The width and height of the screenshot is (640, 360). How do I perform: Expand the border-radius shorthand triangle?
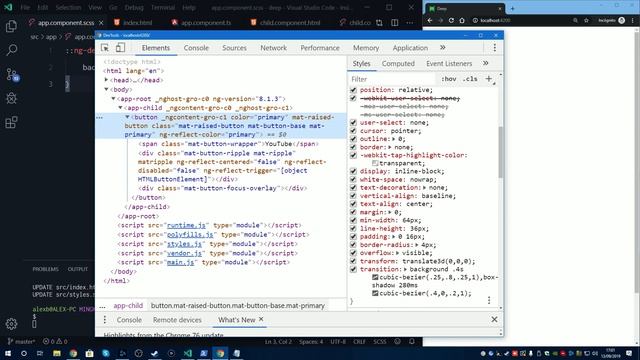[x=417, y=245]
